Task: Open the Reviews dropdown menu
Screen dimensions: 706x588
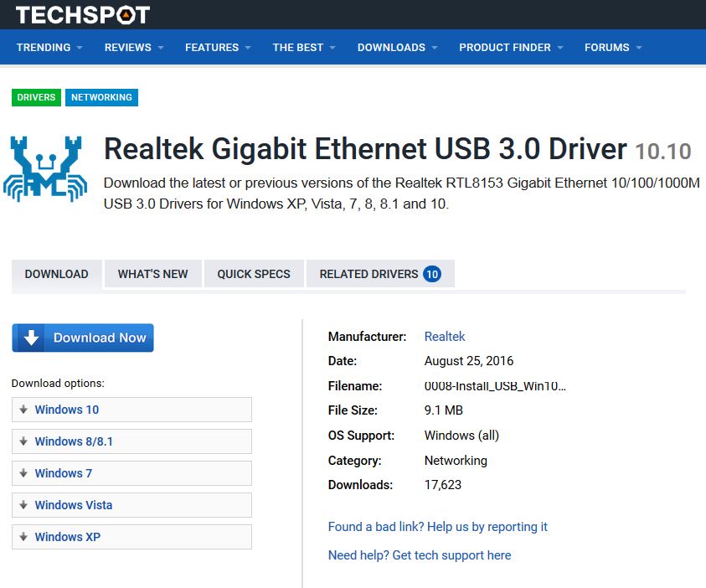Action: pyautogui.click(x=134, y=48)
